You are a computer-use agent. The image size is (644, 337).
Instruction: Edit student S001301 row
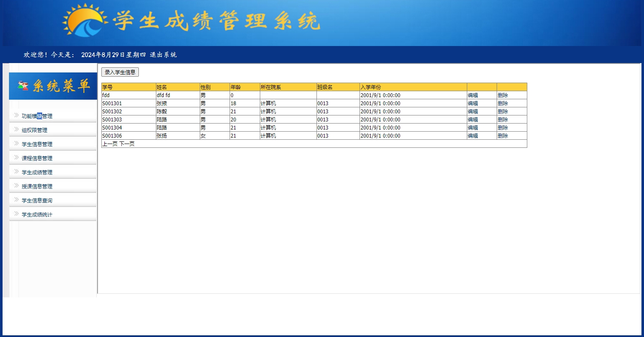[473, 103]
